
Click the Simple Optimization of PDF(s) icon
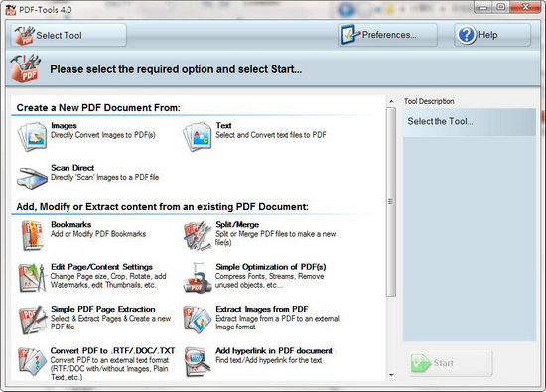click(x=198, y=278)
